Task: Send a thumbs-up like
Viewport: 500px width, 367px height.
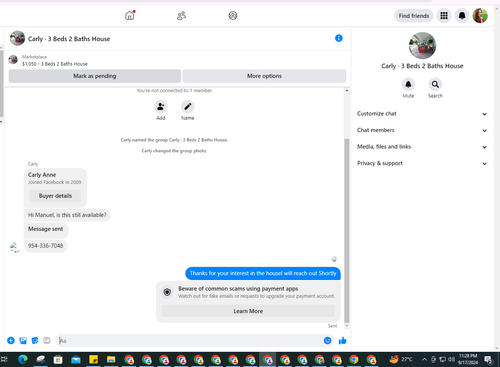Action: [342, 340]
